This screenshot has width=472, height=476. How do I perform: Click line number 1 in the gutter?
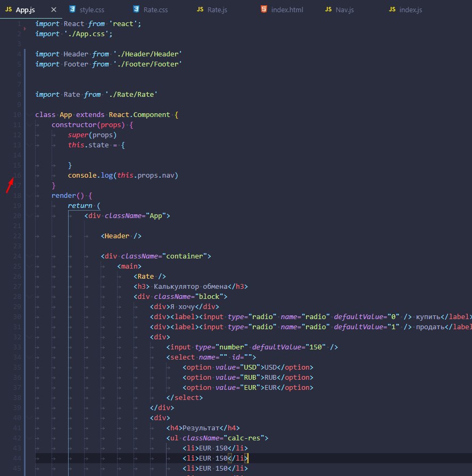19,24
